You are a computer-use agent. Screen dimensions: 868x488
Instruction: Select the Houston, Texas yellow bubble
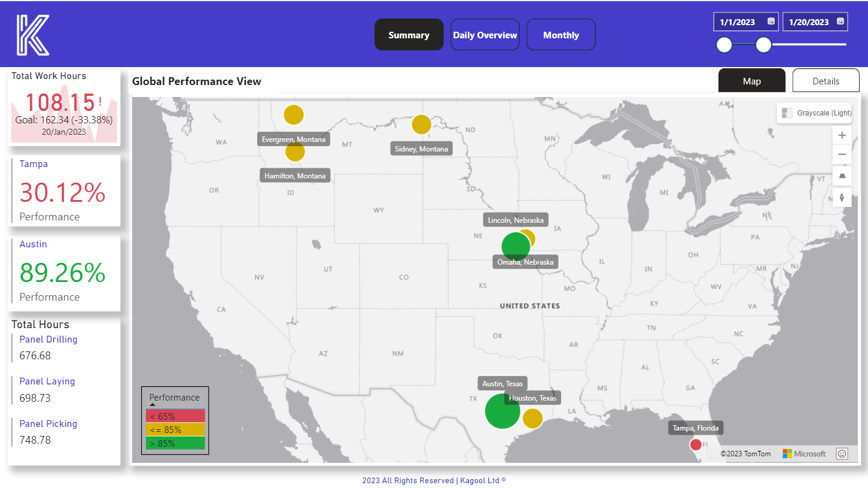coord(532,418)
